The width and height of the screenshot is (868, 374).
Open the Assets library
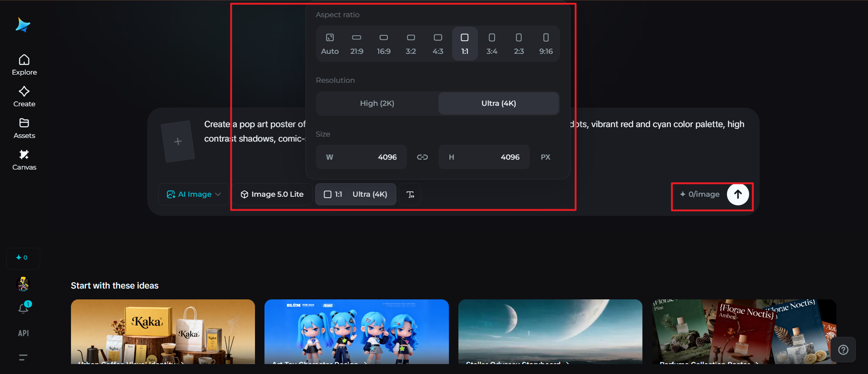pos(24,128)
